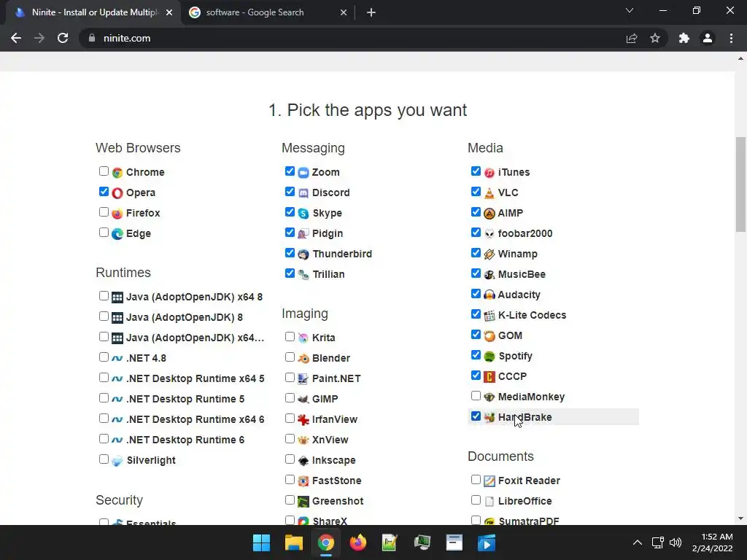This screenshot has width=747, height=560.
Task: Uncheck the HandBrake checkbox
Action: click(x=476, y=416)
